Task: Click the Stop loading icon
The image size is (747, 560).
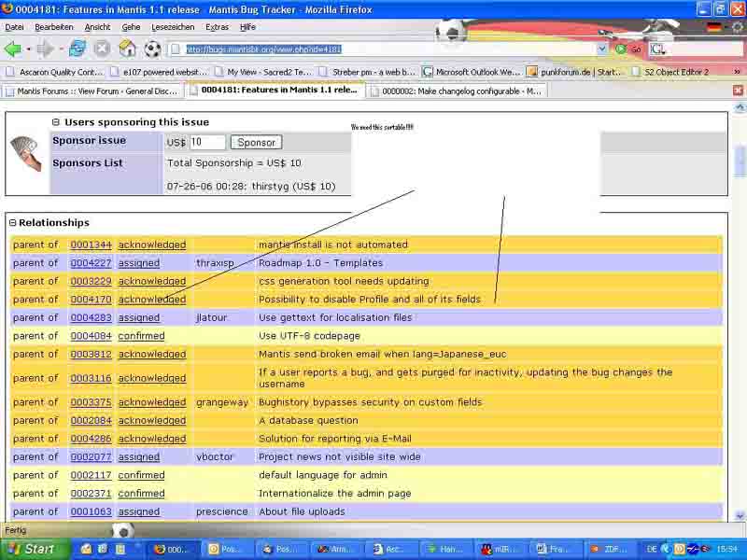Action: (103, 49)
